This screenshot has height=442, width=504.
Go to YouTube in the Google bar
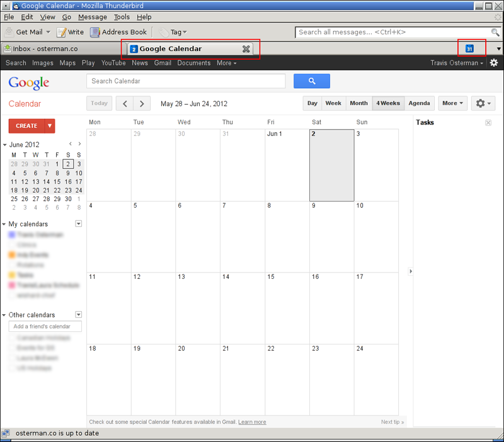(x=113, y=63)
